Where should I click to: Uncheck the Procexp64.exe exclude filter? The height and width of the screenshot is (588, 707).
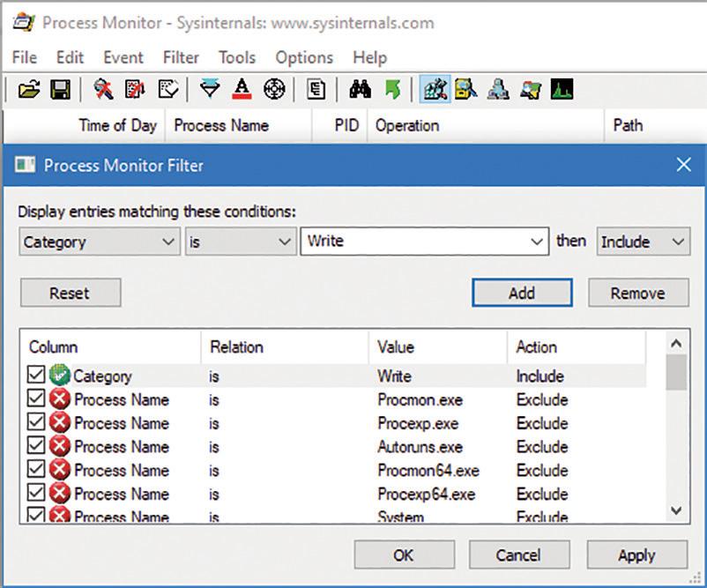pyautogui.click(x=35, y=492)
